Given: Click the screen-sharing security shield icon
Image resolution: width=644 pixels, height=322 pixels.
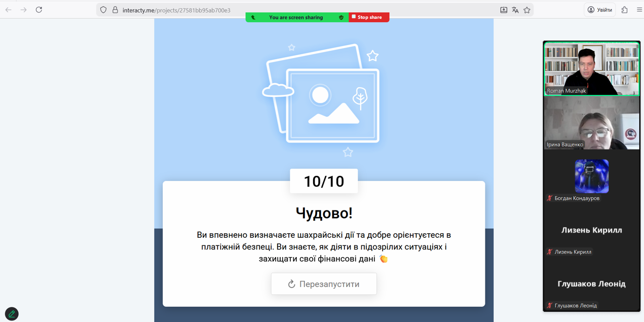Looking at the screenshot, I should 341,17.
